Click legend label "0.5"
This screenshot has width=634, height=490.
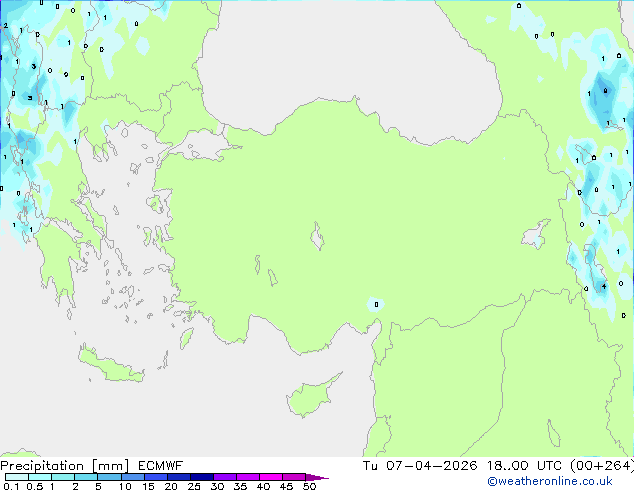(35, 486)
